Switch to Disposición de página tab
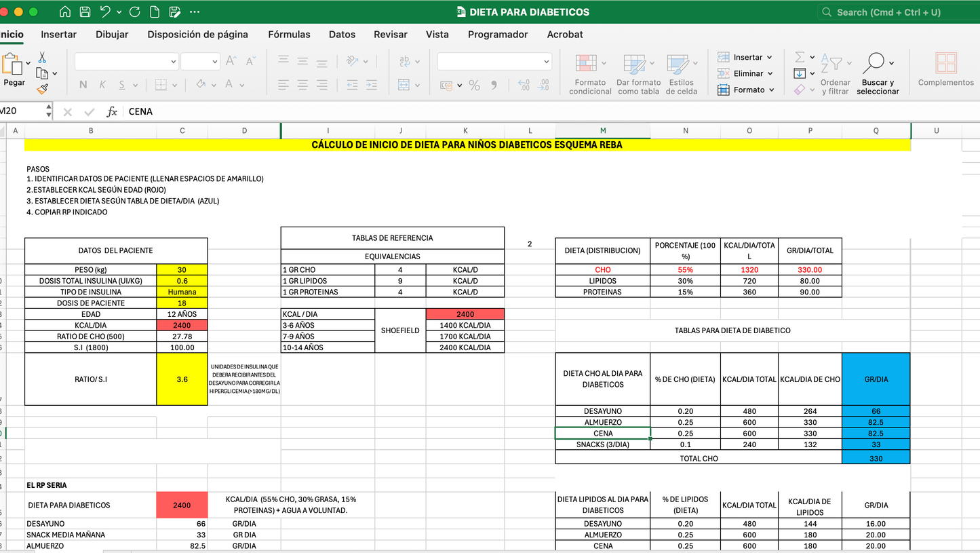The image size is (980, 553). [198, 35]
